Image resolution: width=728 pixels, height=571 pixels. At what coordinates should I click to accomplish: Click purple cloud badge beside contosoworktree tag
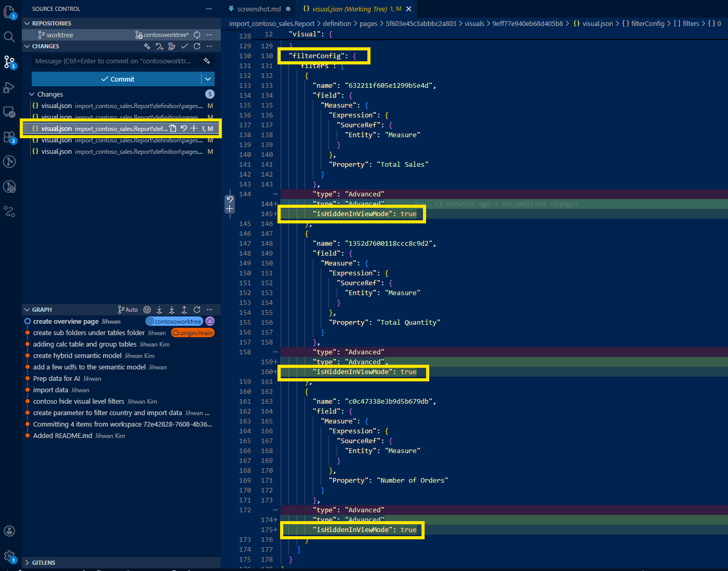pyautogui.click(x=210, y=321)
